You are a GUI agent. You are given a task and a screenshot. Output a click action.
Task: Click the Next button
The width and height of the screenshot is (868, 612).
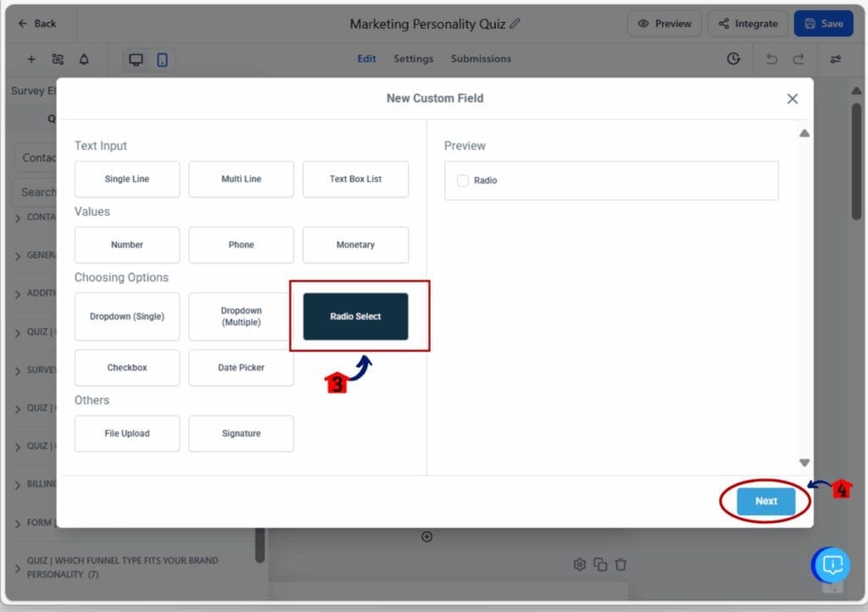click(765, 501)
